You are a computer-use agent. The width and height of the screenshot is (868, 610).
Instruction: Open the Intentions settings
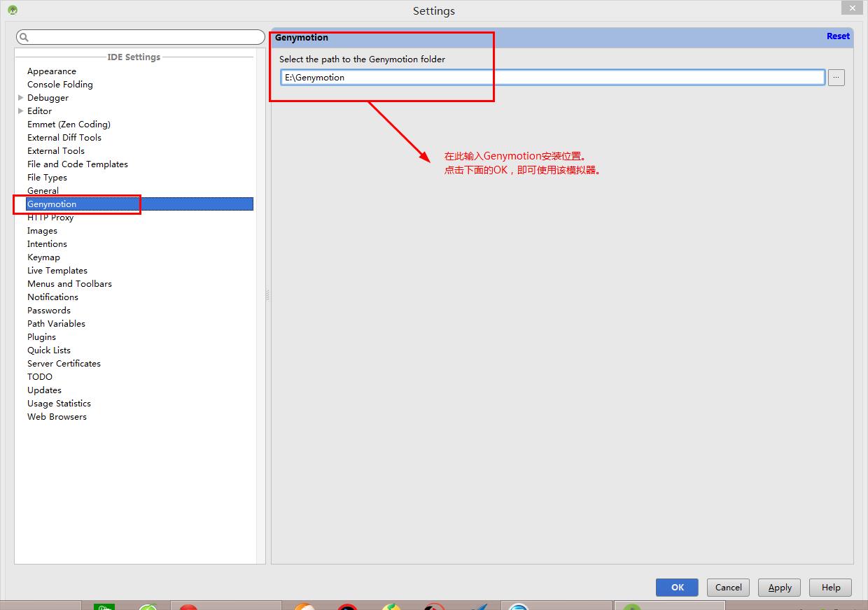(x=48, y=244)
